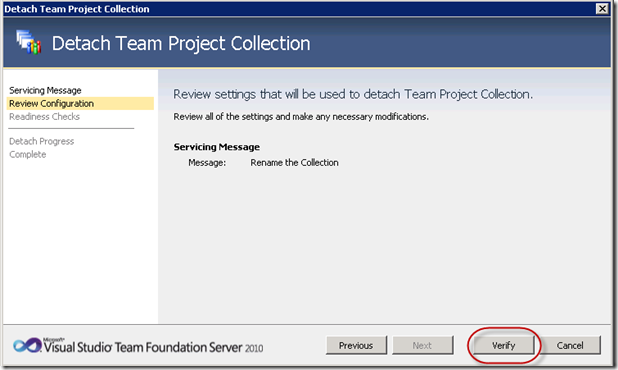This screenshot has width=618, height=370.
Task: Click the Visual Studio infinity logo icon
Action: pos(27,345)
